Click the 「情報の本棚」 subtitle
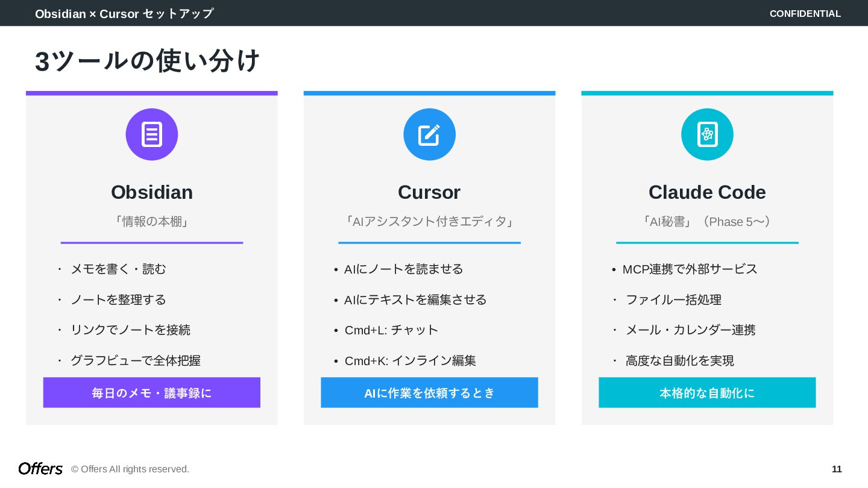The width and height of the screenshot is (868, 488). [152, 222]
